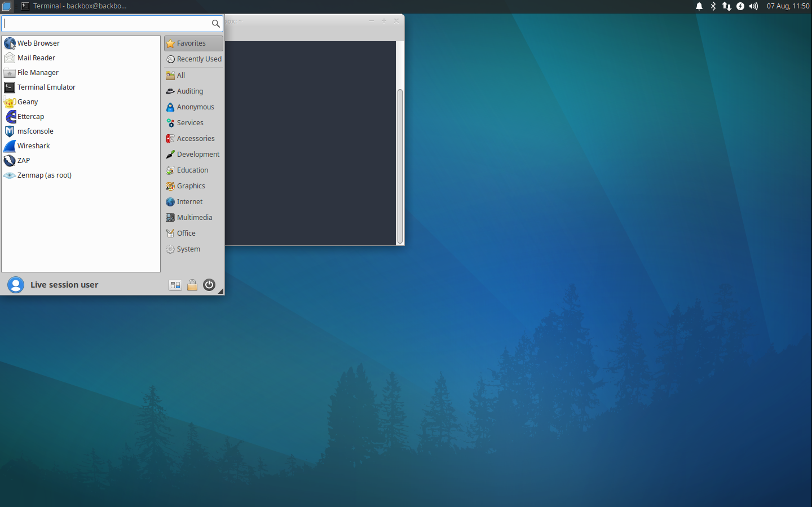Image resolution: width=812 pixels, height=507 pixels.
Task: Open Ettercap from the favorites
Action: tap(30, 117)
